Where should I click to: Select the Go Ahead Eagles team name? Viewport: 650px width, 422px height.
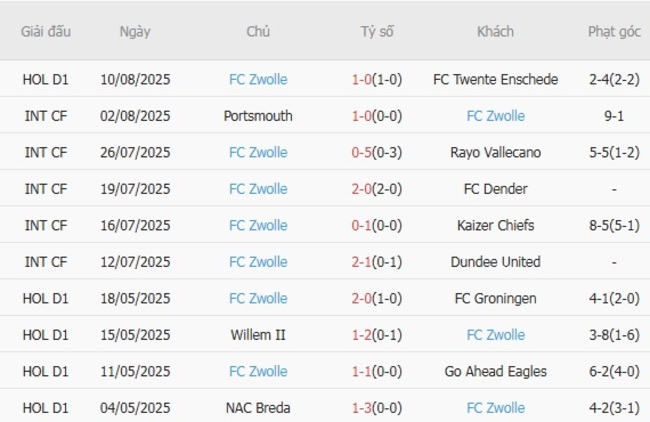[495, 371]
